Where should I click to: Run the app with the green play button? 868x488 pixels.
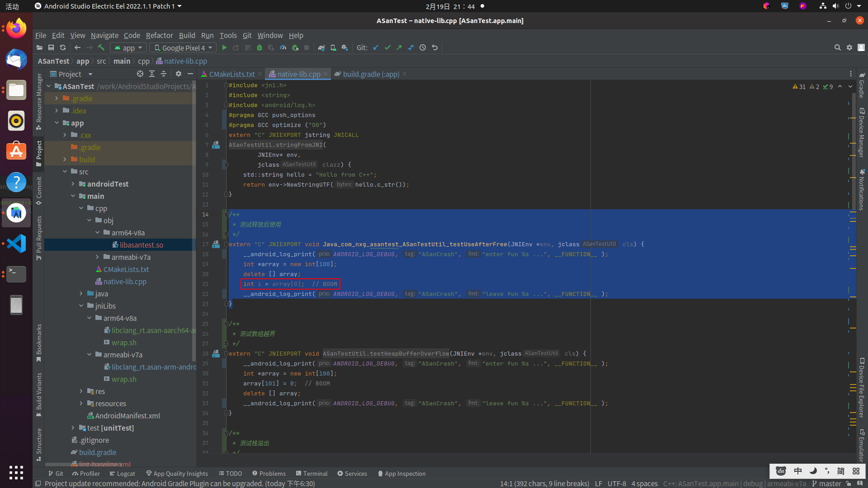[x=224, y=47]
